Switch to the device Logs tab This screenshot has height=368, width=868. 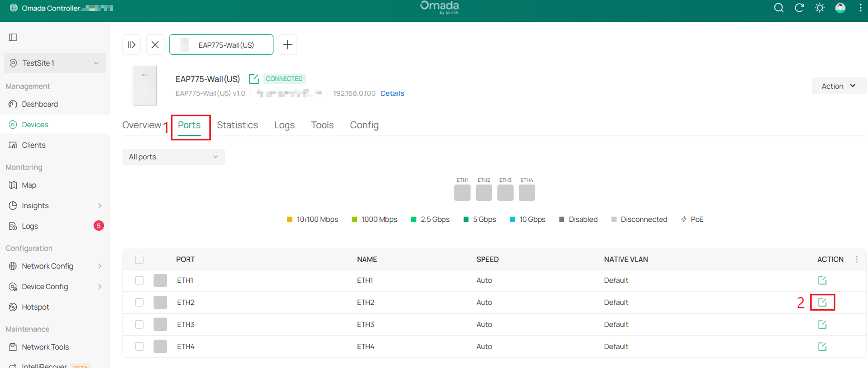285,125
